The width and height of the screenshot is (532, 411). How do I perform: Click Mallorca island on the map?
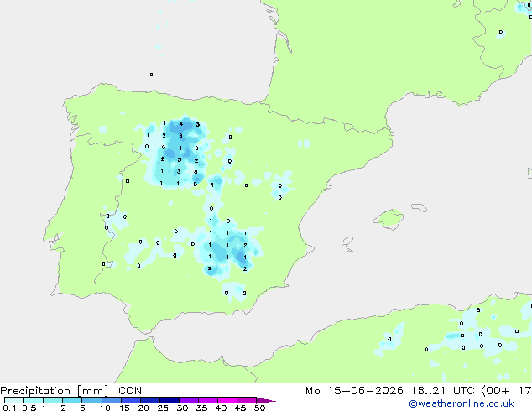tap(389, 219)
